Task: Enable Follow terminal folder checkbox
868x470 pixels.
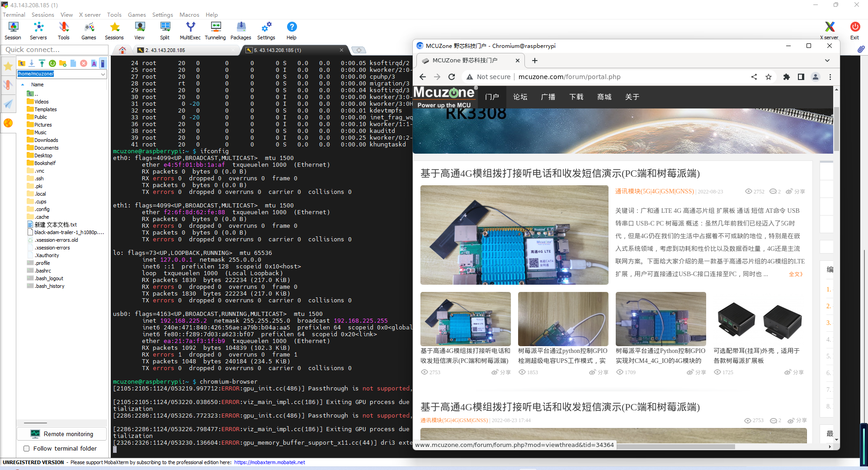Action: point(27,448)
